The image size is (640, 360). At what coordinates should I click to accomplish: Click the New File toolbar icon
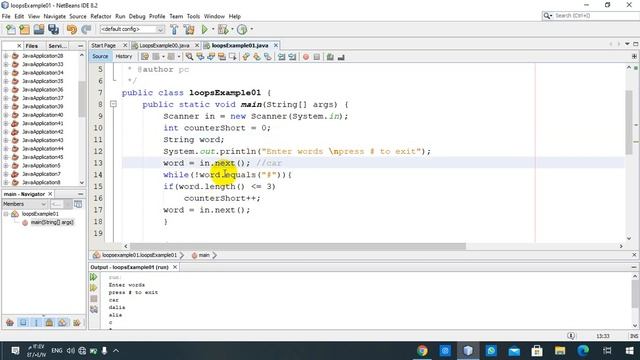point(11,29)
